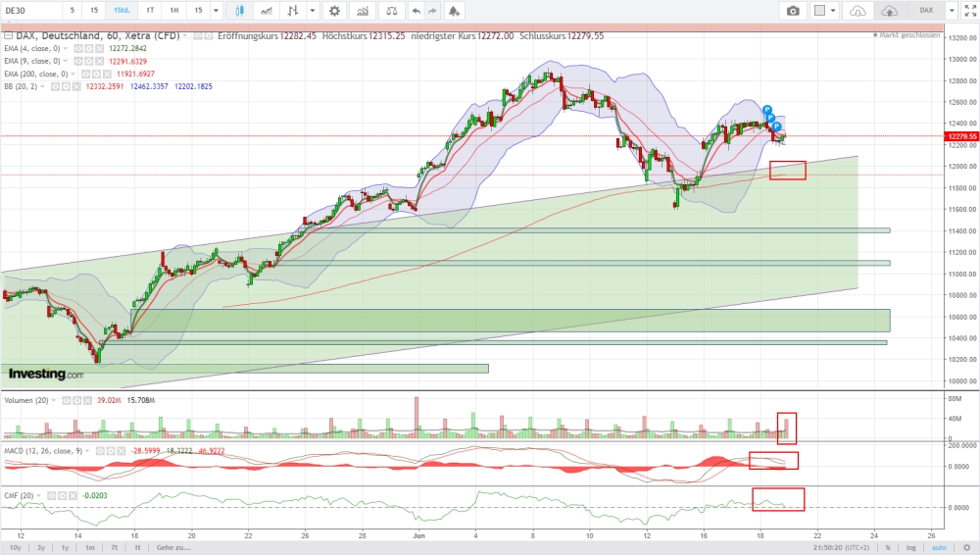This screenshot has width=980, height=555.
Task: Toggle logarithmic scale with log button
Action: point(911,547)
